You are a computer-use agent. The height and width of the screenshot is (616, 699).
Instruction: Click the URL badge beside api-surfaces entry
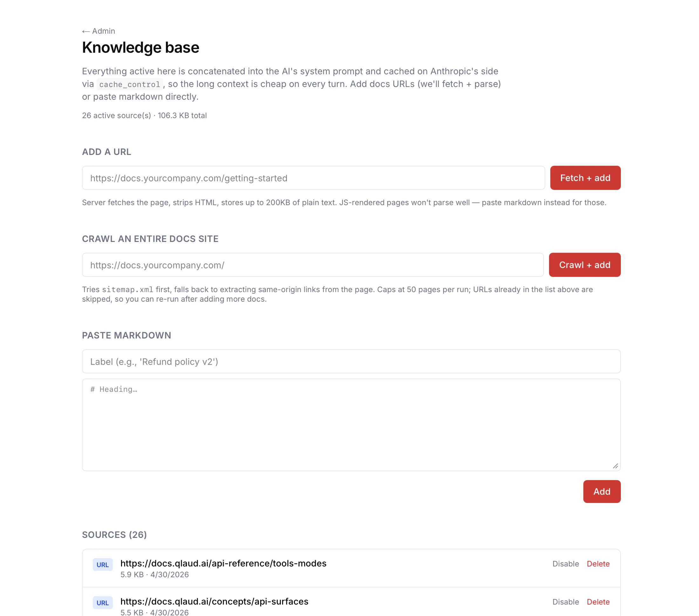(x=103, y=603)
